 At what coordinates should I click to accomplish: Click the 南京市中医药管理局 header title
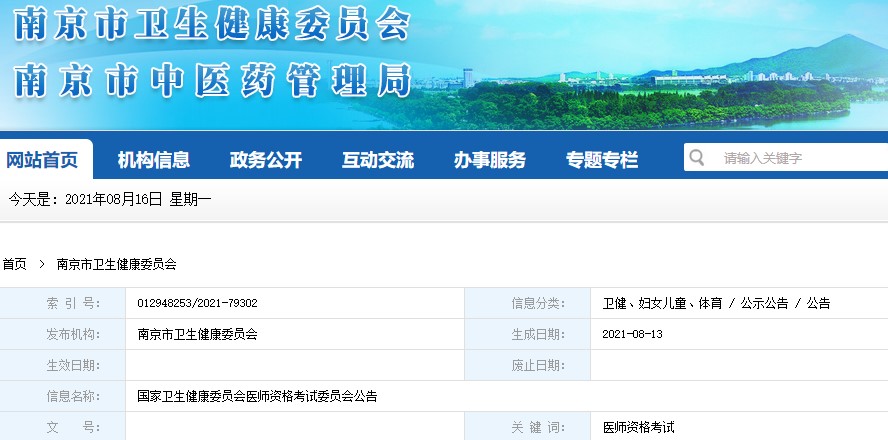[212, 80]
